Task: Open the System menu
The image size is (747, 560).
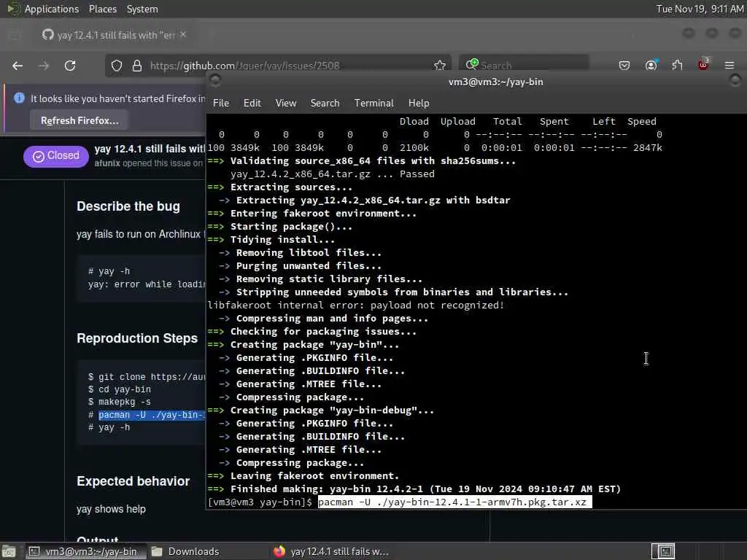Action: pyautogui.click(x=142, y=9)
